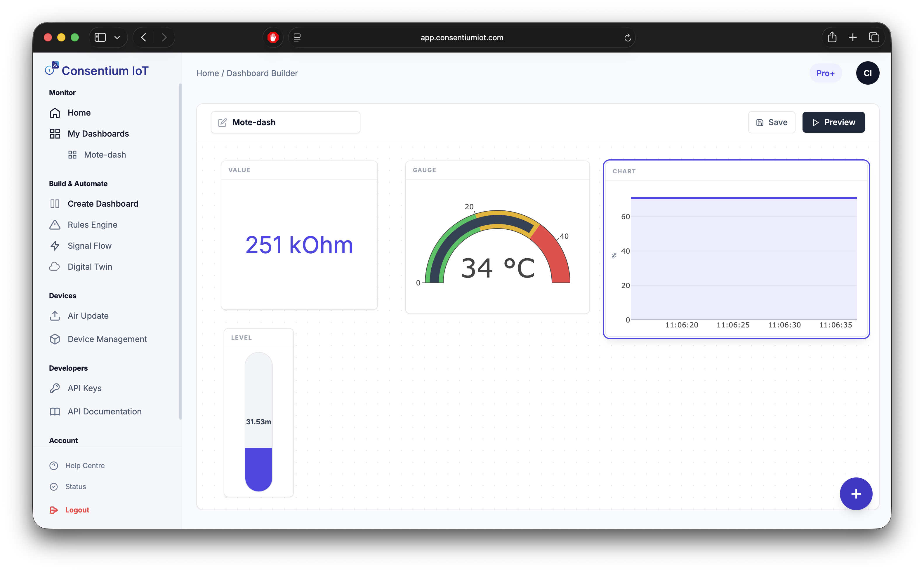Open the CI user avatar menu

(868, 73)
